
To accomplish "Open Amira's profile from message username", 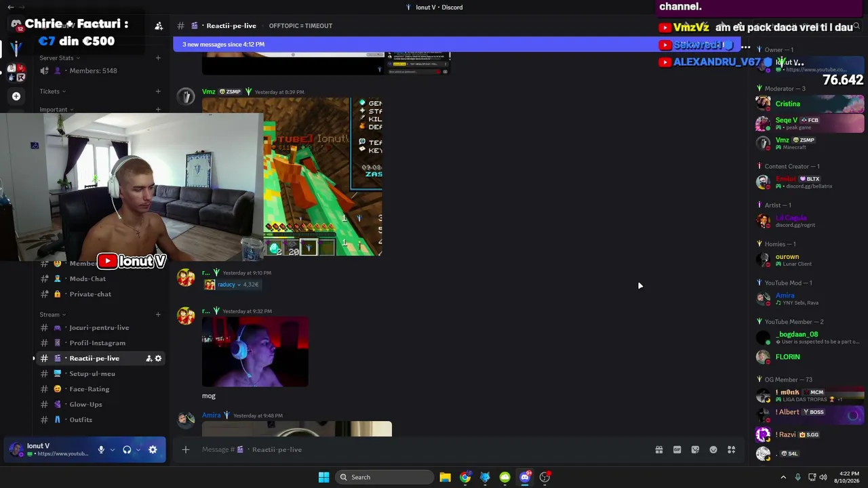I will 211,415.
